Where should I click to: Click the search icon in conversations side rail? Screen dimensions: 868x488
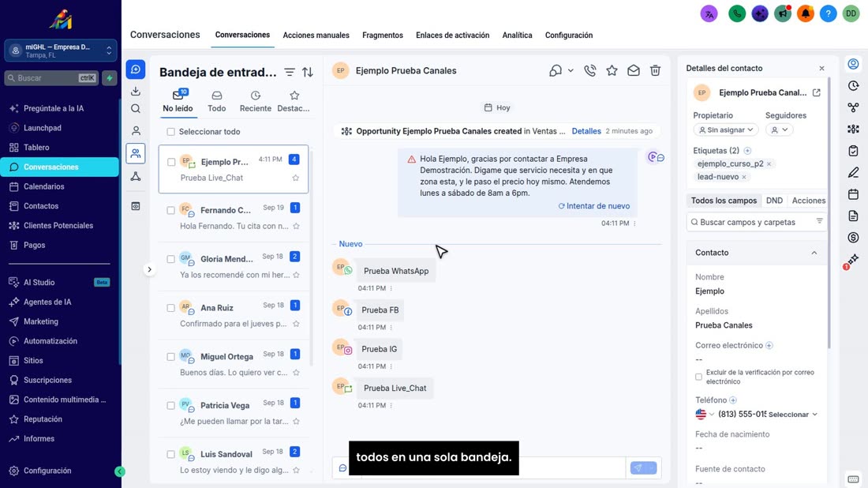pos(136,109)
